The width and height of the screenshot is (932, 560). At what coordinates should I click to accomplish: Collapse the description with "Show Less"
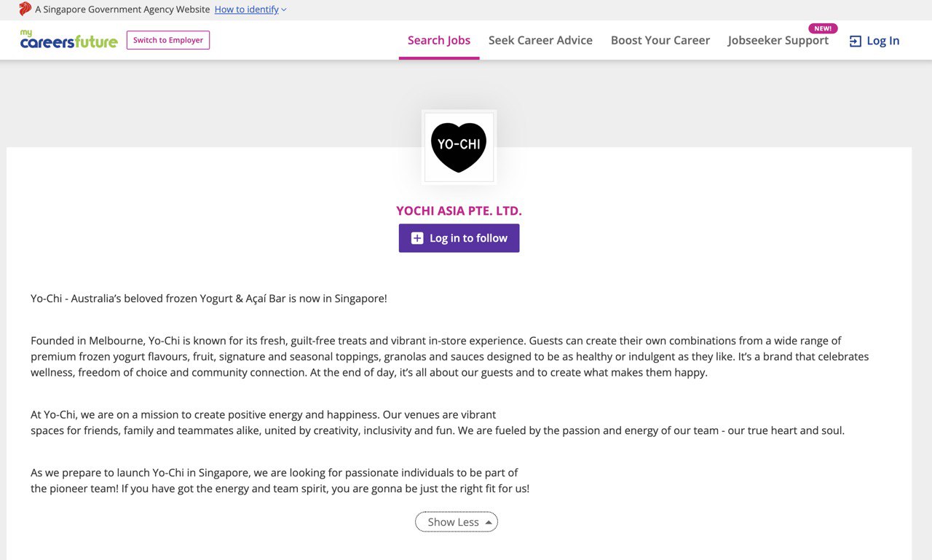click(x=453, y=522)
